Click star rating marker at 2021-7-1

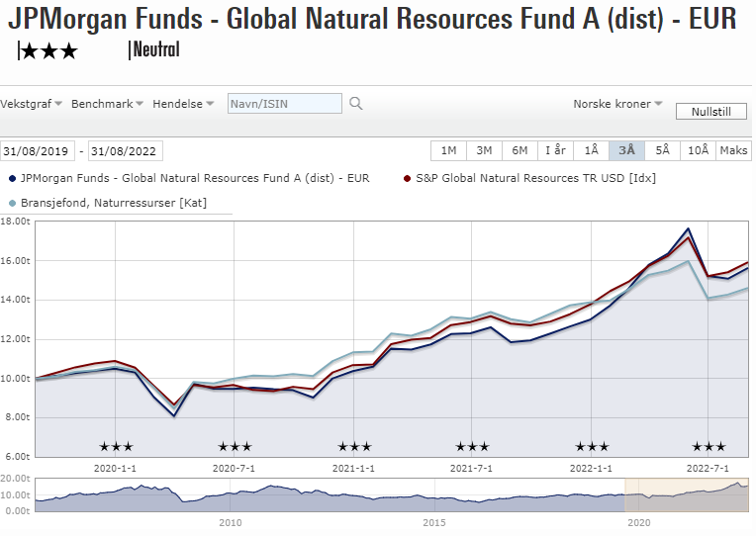click(472, 447)
